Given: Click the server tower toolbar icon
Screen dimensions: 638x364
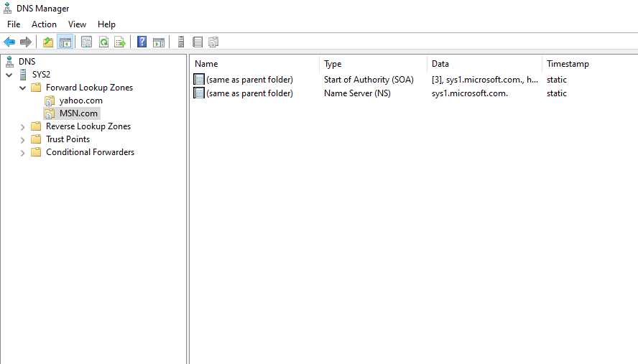Looking at the screenshot, I should click(181, 42).
